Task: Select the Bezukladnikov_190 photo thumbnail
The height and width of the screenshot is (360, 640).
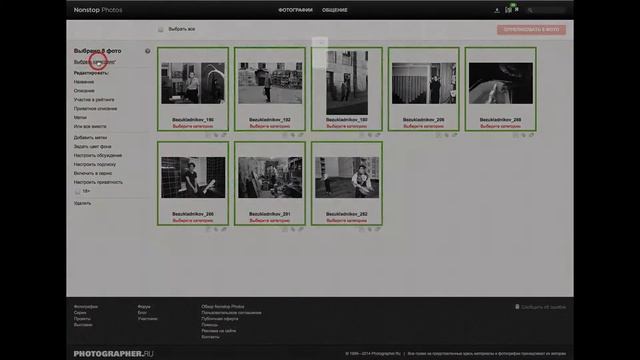Action: pyautogui.click(x=193, y=83)
